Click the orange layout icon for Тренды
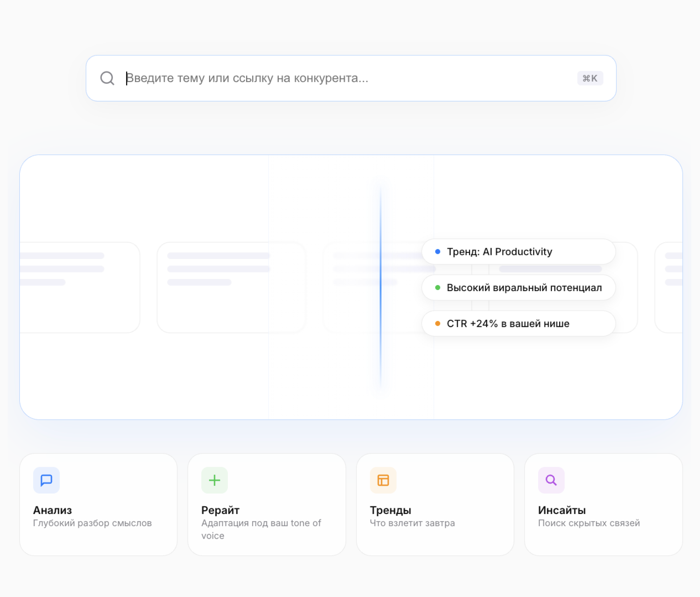This screenshot has height=597, width=700. (383, 480)
